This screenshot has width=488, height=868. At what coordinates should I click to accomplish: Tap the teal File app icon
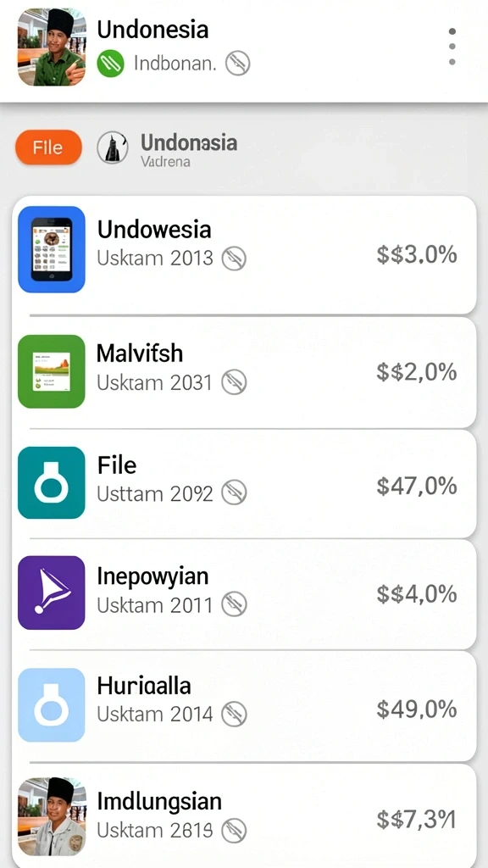pyautogui.click(x=52, y=482)
